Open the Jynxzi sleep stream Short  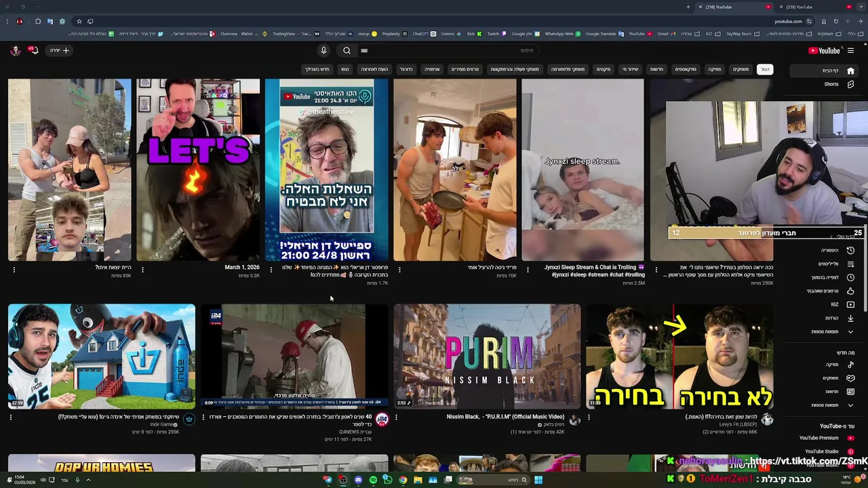pyautogui.click(x=583, y=169)
